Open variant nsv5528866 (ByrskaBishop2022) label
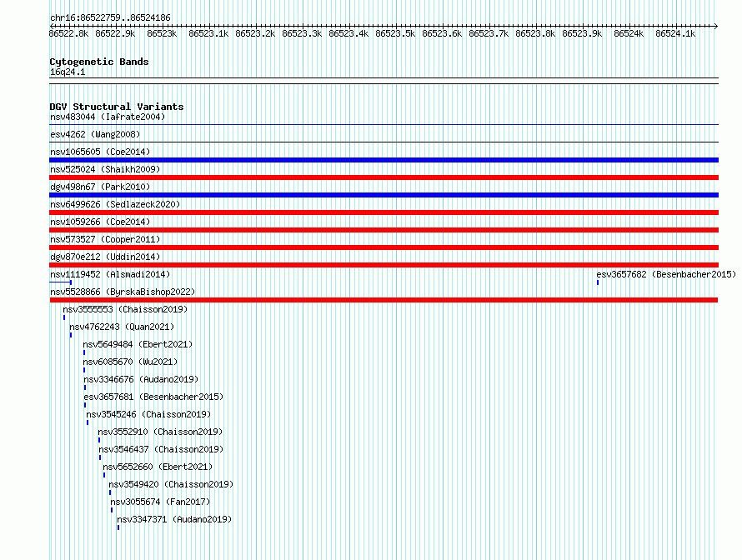The height and width of the screenshot is (560, 742). 123,292
